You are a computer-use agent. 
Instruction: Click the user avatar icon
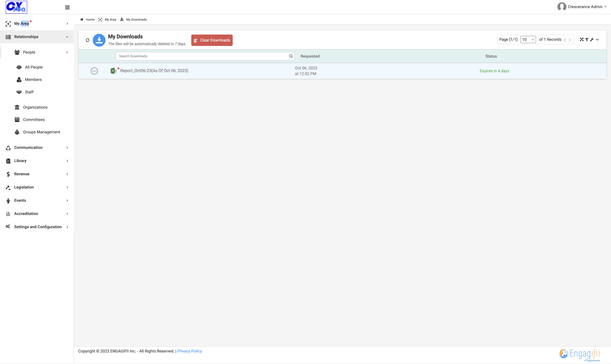click(562, 7)
